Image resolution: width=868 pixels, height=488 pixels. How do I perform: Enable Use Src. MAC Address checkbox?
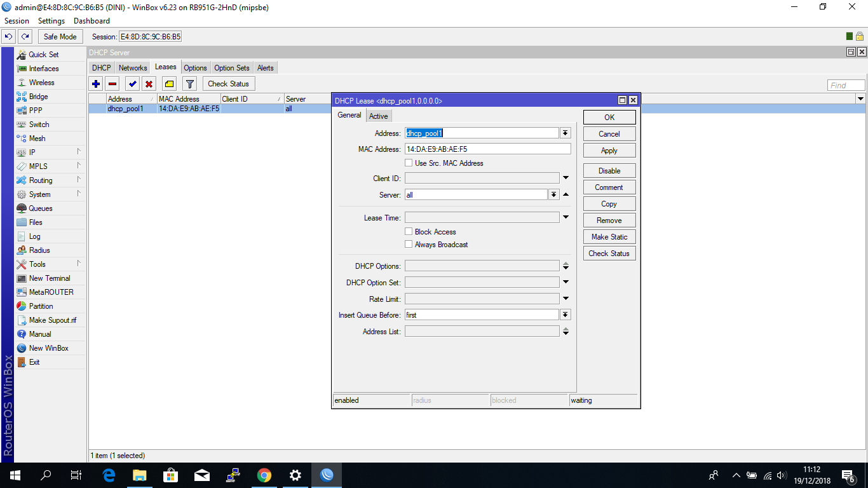(x=409, y=163)
